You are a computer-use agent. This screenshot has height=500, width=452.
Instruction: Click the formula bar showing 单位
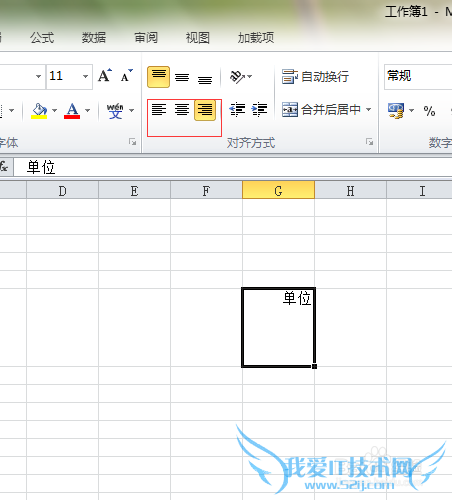[233, 167]
